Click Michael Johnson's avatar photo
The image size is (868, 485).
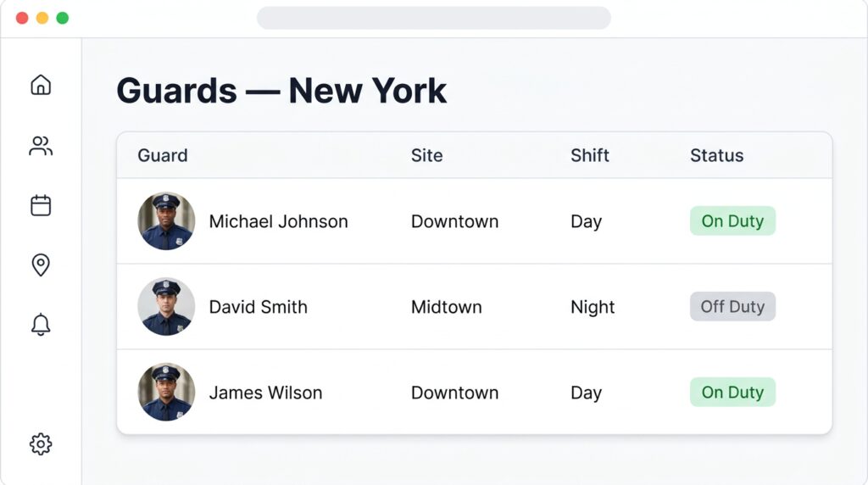coord(166,221)
